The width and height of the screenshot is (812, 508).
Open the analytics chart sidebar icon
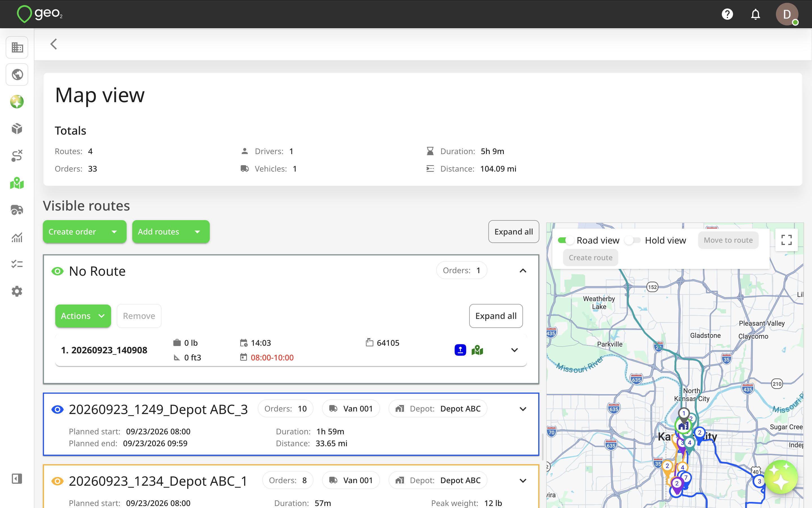point(17,237)
